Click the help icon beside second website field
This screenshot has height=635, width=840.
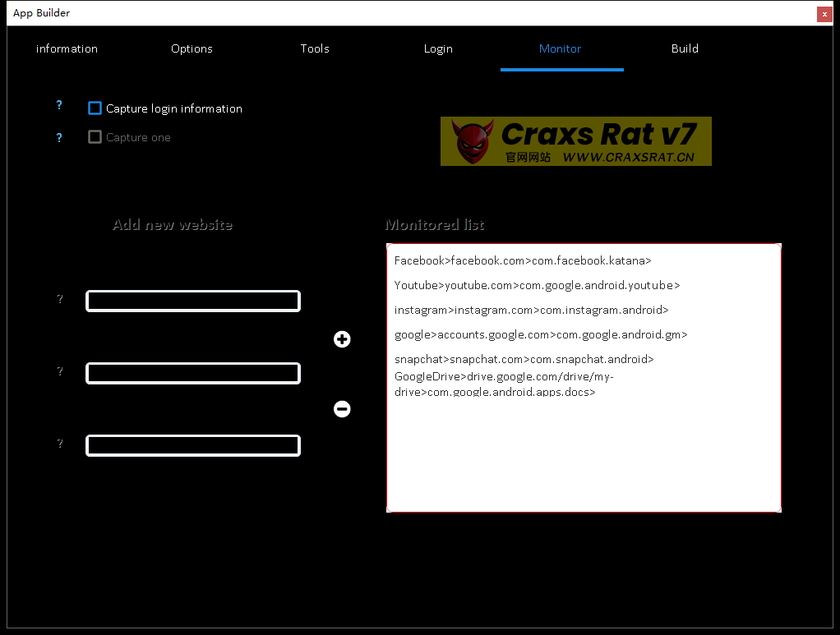pos(59,371)
